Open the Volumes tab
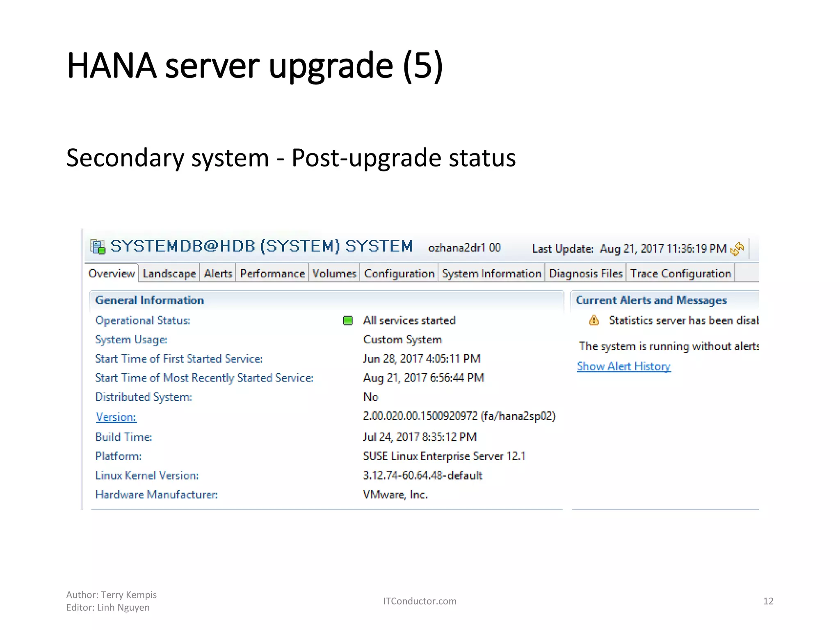Image resolution: width=840 pixels, height=630 pixels. (334, 274)
